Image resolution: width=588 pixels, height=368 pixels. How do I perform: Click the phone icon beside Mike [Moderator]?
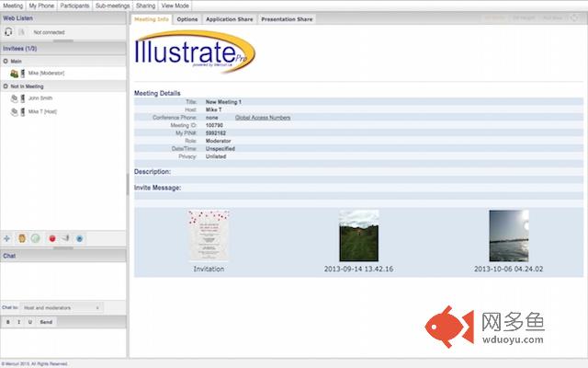coord(22,74)
